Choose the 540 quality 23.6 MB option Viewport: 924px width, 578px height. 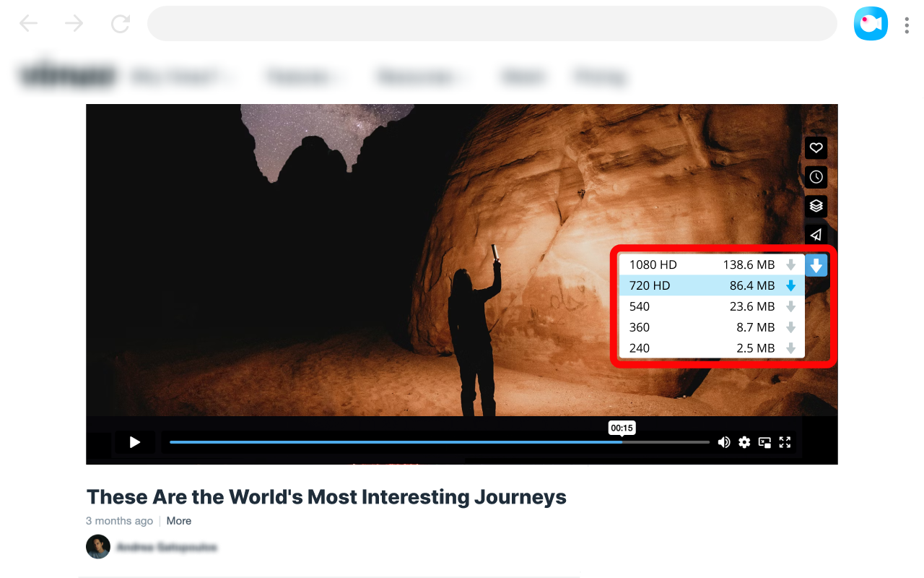pyautogui.click(x=712, y=306)
